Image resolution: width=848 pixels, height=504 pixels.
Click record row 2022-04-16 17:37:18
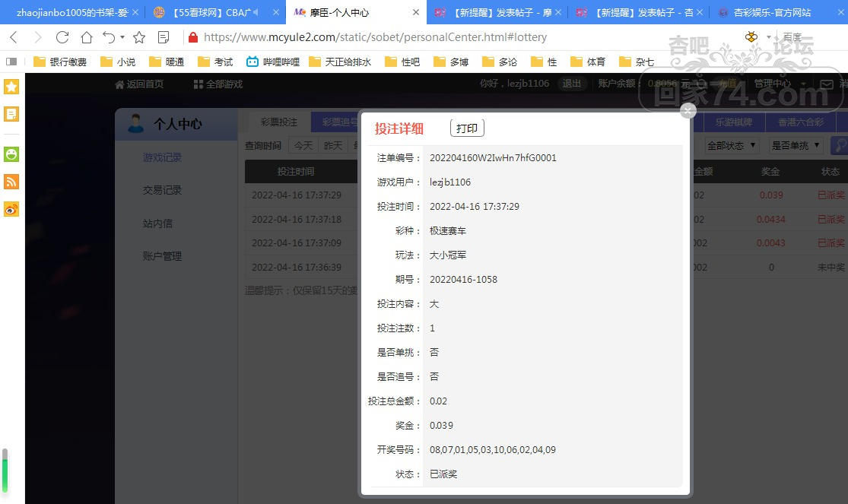[x=297, y=220]
